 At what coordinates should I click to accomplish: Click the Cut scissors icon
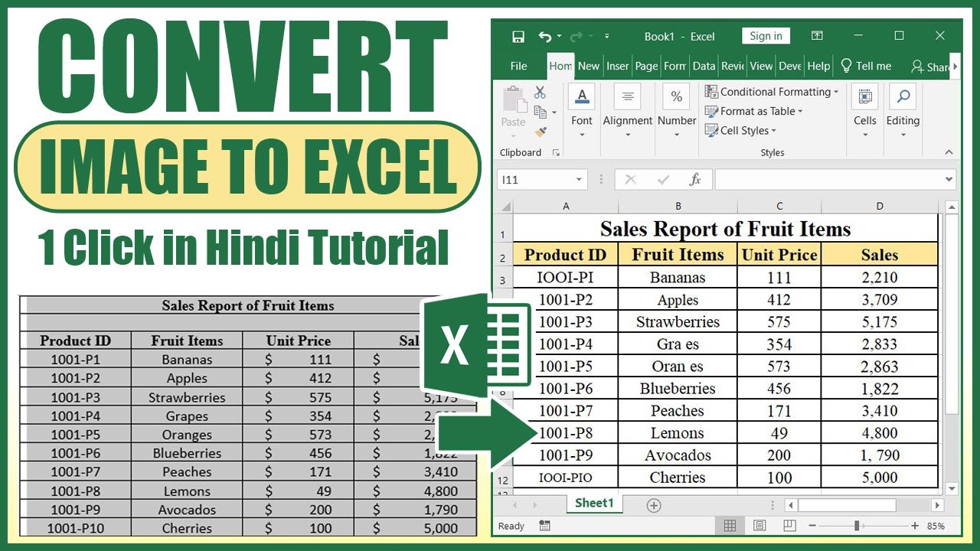540,92
